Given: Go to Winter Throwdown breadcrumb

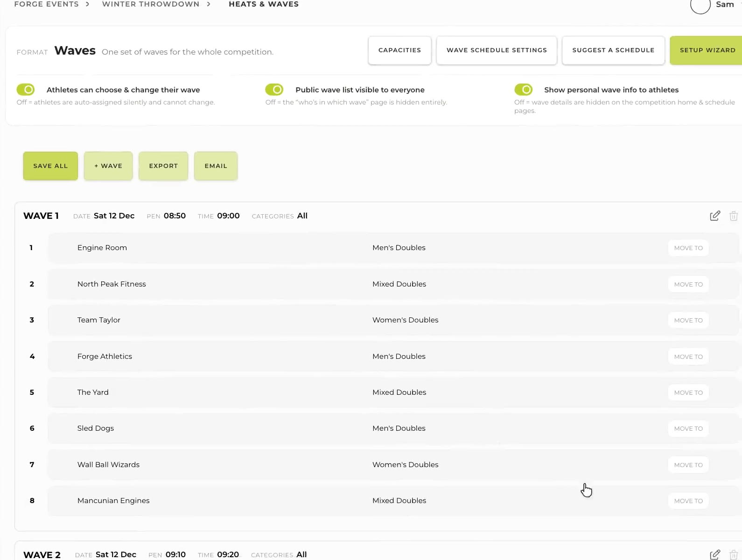Looking at the screenshot, I should click(x=150, y=4).
